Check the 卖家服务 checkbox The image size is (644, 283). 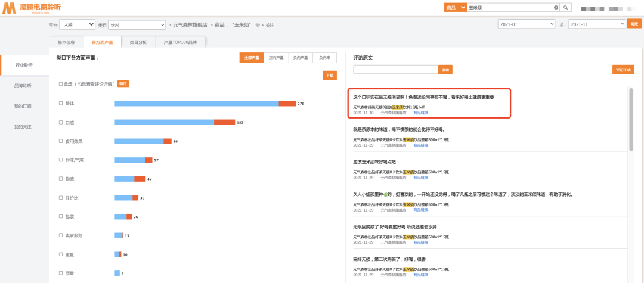click(x=61, y=235)
